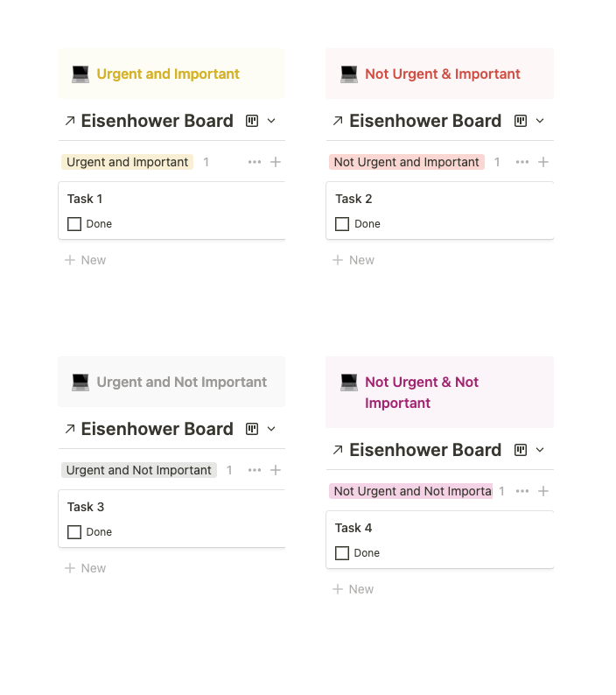Click the board view icon in Not Urgent & Important section
616x695 pixels.
tap(521, 121)
